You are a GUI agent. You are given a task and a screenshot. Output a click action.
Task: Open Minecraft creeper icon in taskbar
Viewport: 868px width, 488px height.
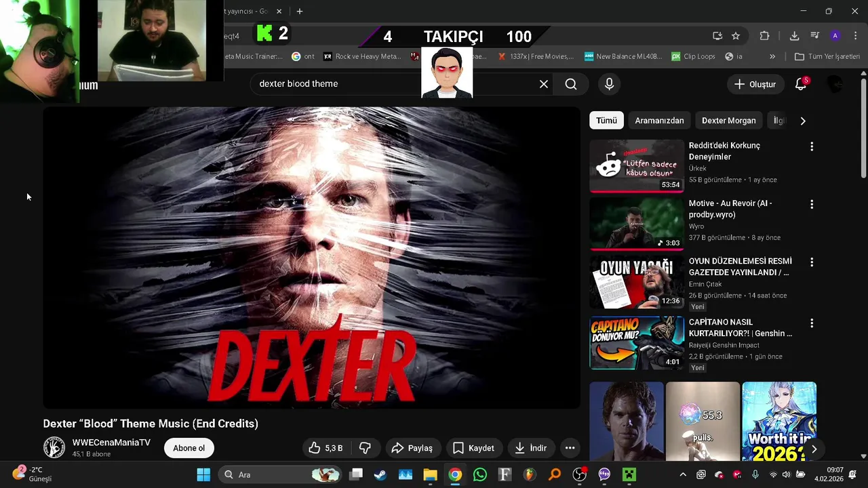[630, 474]
